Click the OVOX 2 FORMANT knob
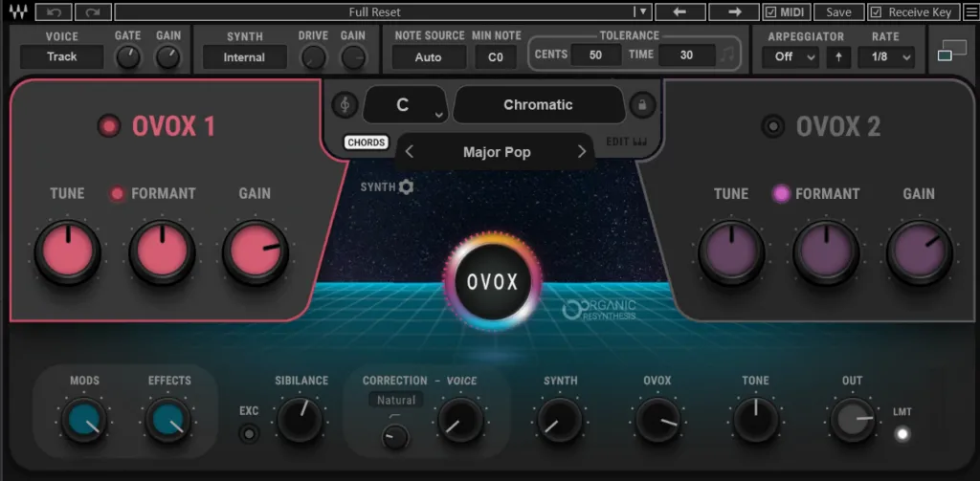This screenshot has height=481, width=980. pyautogui.click(x=826, y=252)
